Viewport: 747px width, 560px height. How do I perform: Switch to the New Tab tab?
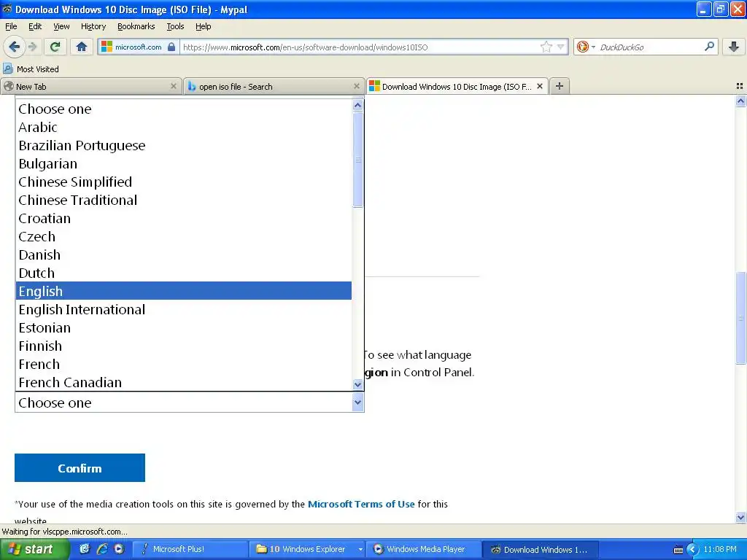(x=90, y=86)
